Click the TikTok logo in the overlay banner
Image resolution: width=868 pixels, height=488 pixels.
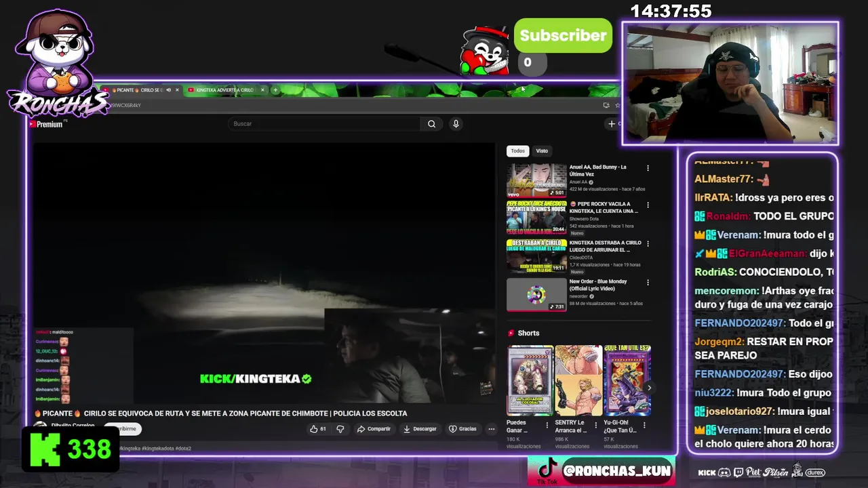tap(547, 469)
